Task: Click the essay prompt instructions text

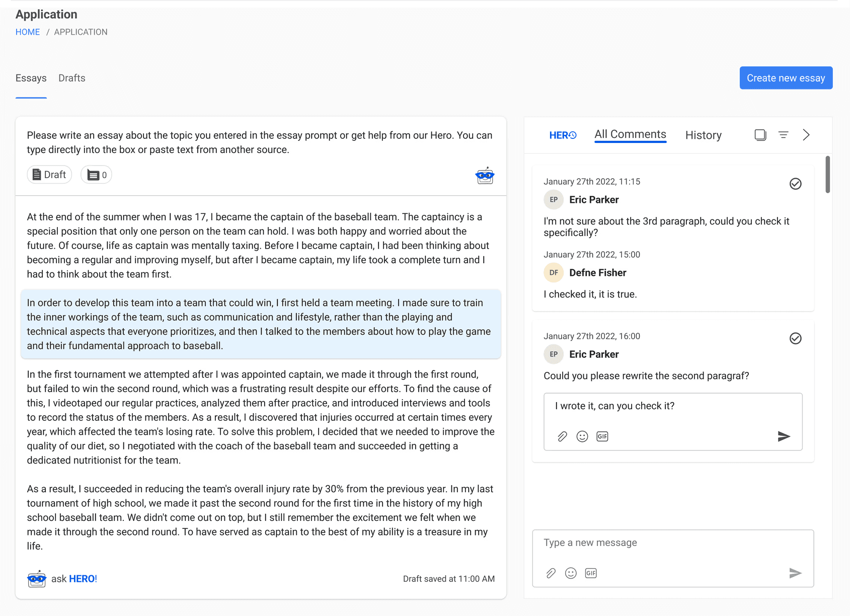Action: pyautogui.click(x=260, y=142)
